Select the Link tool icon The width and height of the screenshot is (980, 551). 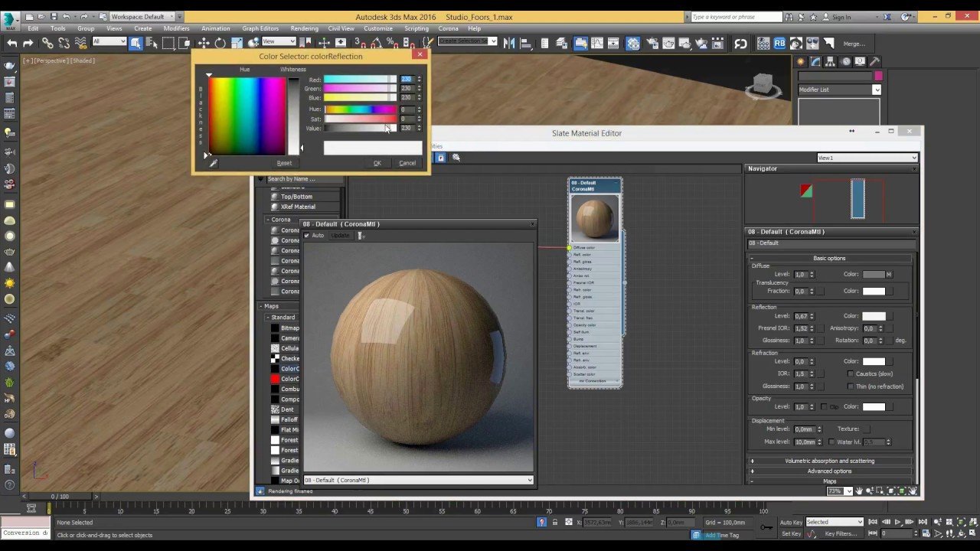[47, 44]
